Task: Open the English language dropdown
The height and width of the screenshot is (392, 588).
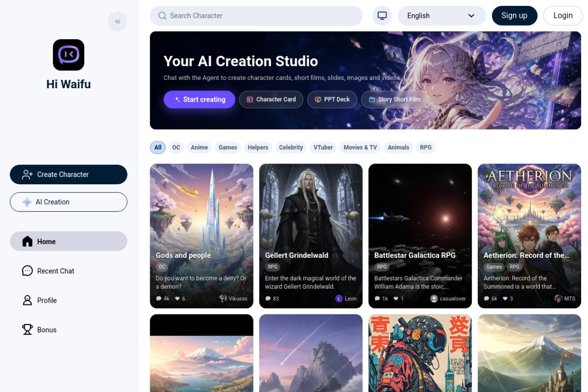Action: click(441, 16)
